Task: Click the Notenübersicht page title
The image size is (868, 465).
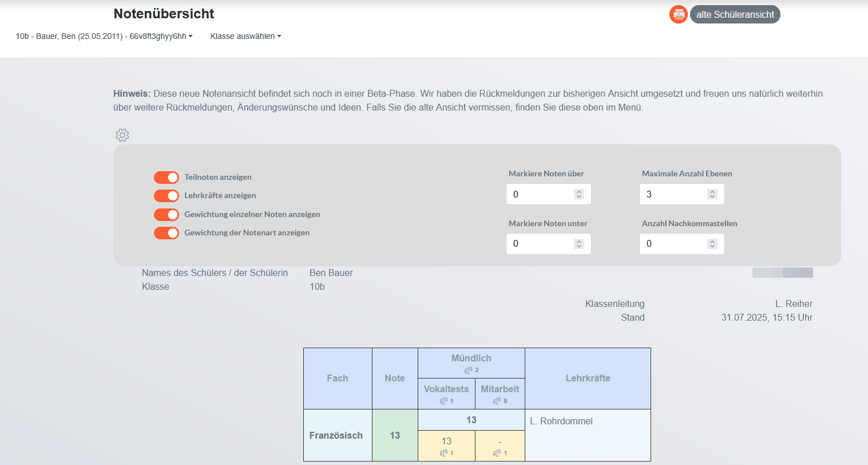Action: click(x=164, y=14)
